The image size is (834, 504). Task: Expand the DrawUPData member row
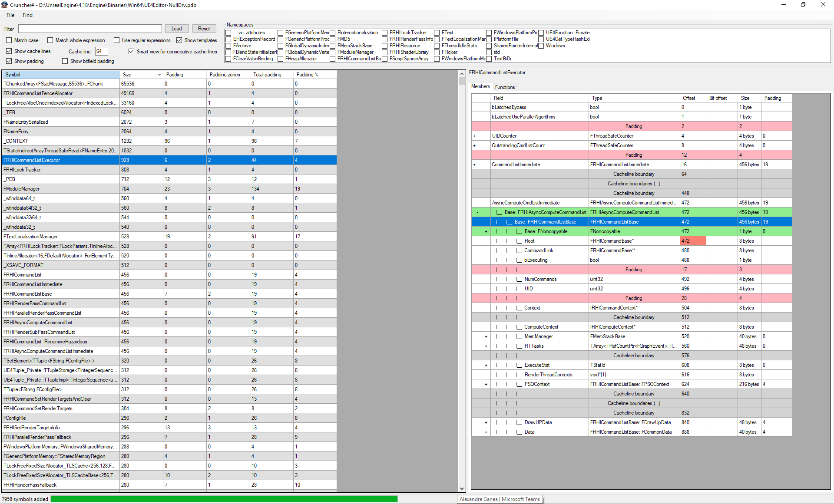click(x=486, y=422)
